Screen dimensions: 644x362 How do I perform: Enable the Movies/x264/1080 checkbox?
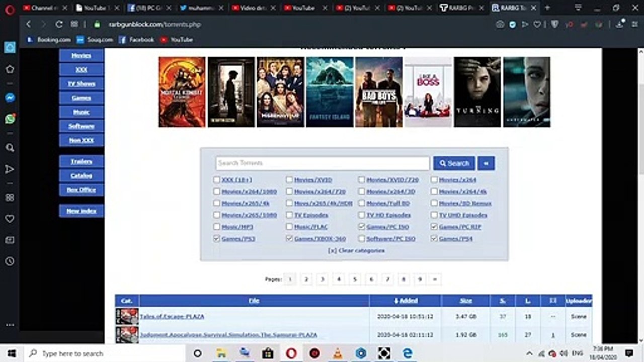click(216, 191)
